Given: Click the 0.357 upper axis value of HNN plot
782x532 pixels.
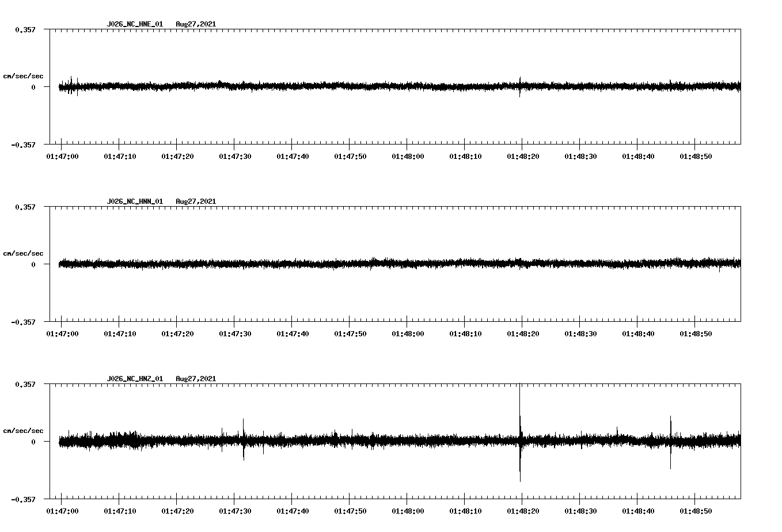Looking at the screenshot, I should (x=25, y=207).
